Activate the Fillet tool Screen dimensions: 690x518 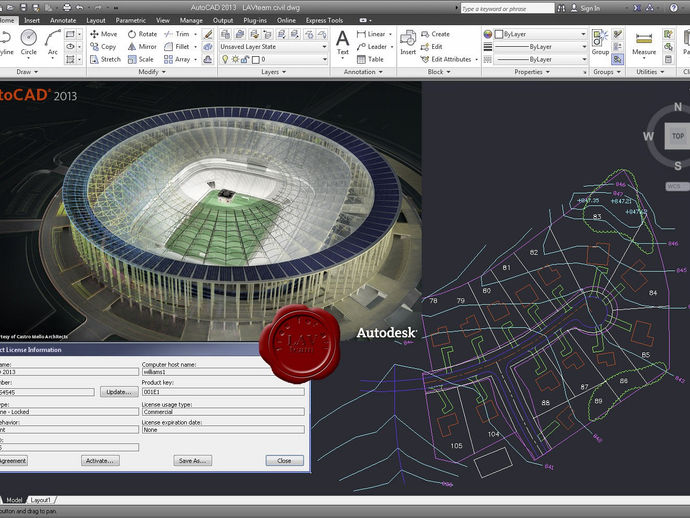coord(176,47)
